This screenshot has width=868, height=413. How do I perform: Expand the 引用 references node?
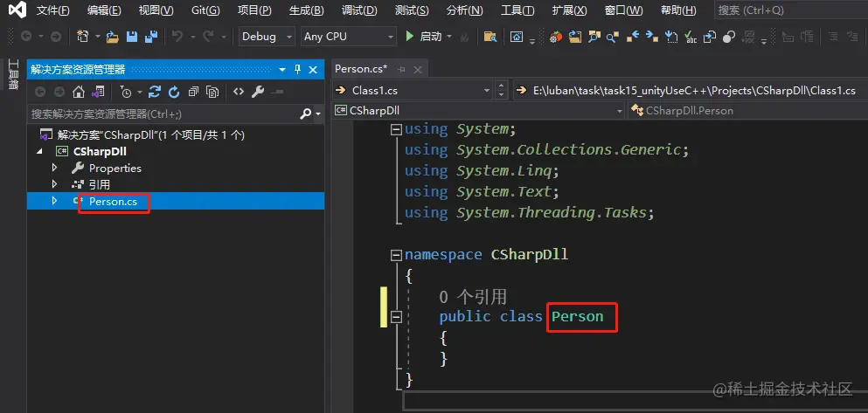54,184
